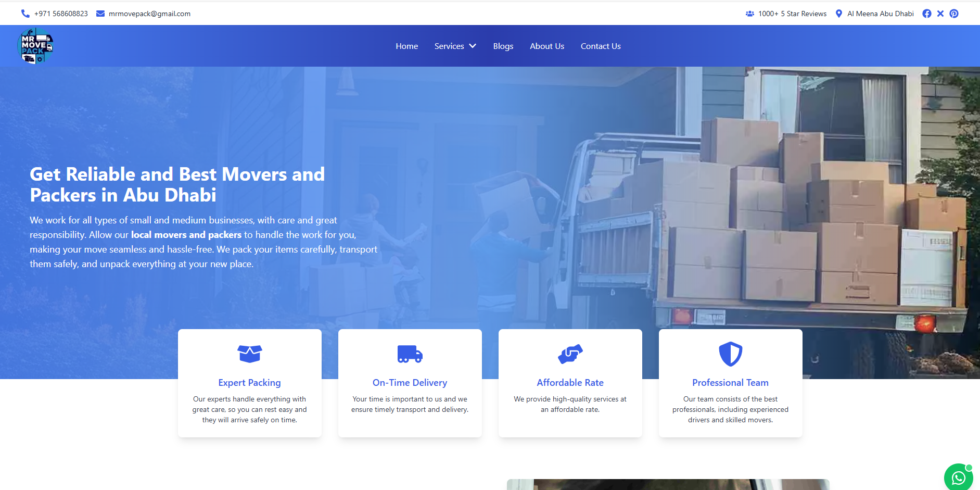Expand the Services dropdown menu

pyautogui.click(x=455, y=46)
